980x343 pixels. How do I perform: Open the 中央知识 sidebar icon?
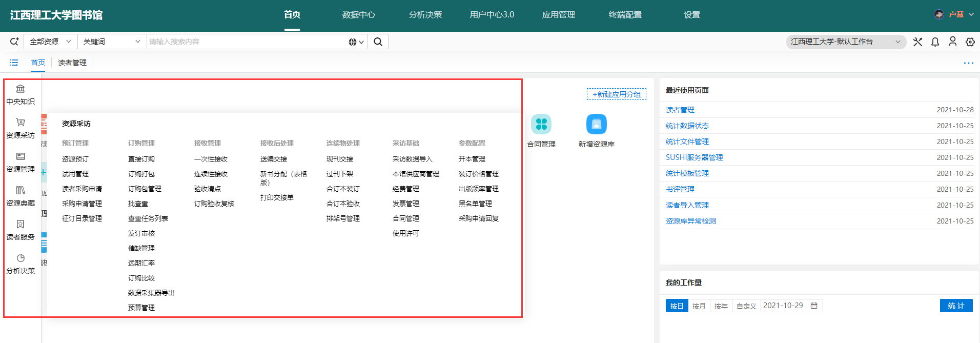[x=21, y=89]
